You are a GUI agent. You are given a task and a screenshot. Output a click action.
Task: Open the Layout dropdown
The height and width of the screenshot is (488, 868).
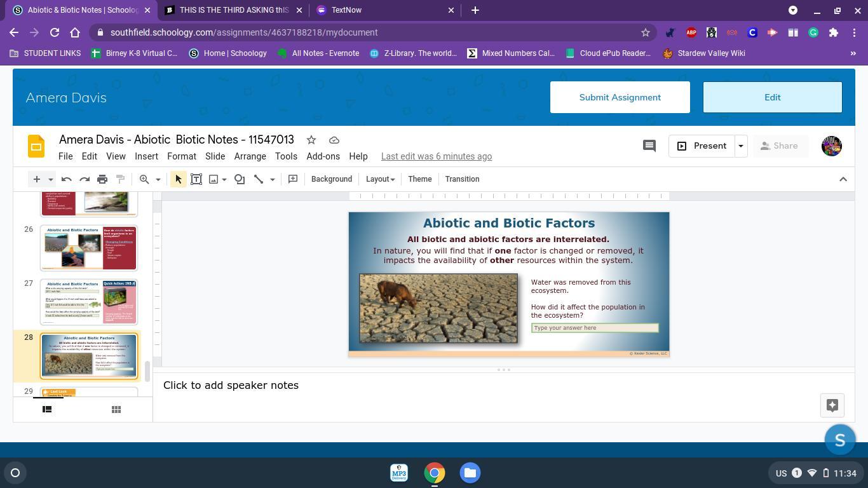click(x=380, y=179)
